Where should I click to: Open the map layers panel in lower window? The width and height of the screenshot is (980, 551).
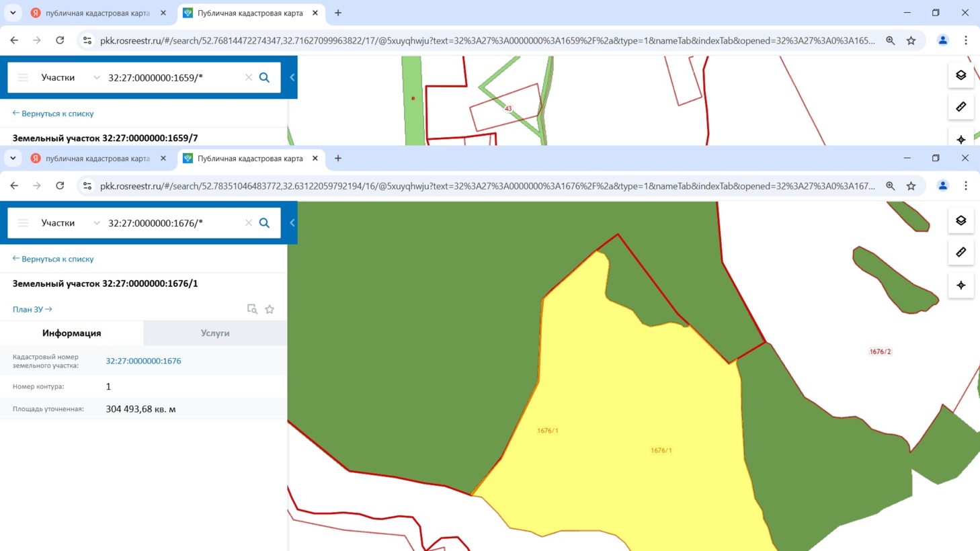point(961,220)
